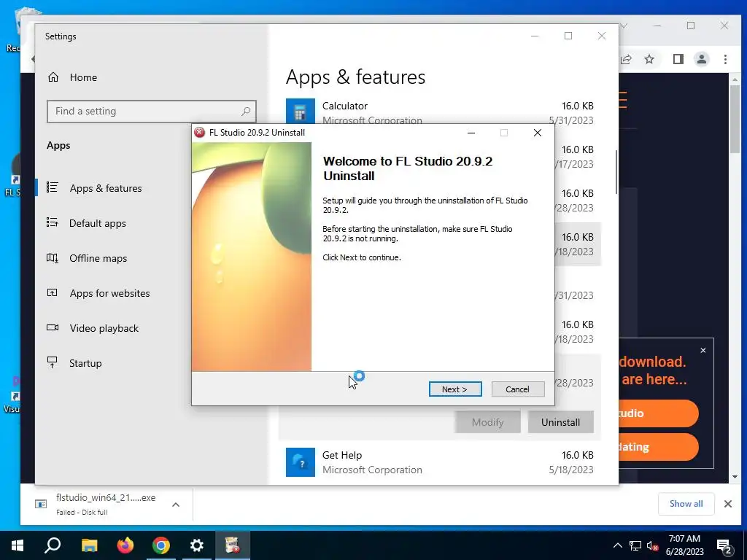The height and width of the screenshot is (560, 747).
Task: Select Apps & features in sidebar
Action: [105, 188]
